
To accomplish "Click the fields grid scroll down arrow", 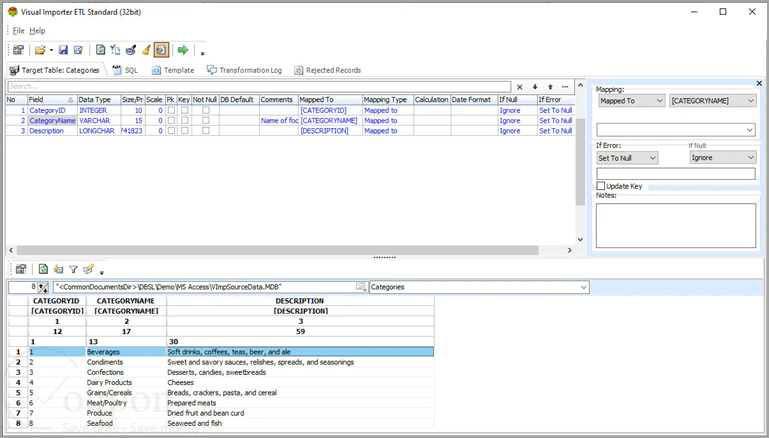I will pos(580,240).
